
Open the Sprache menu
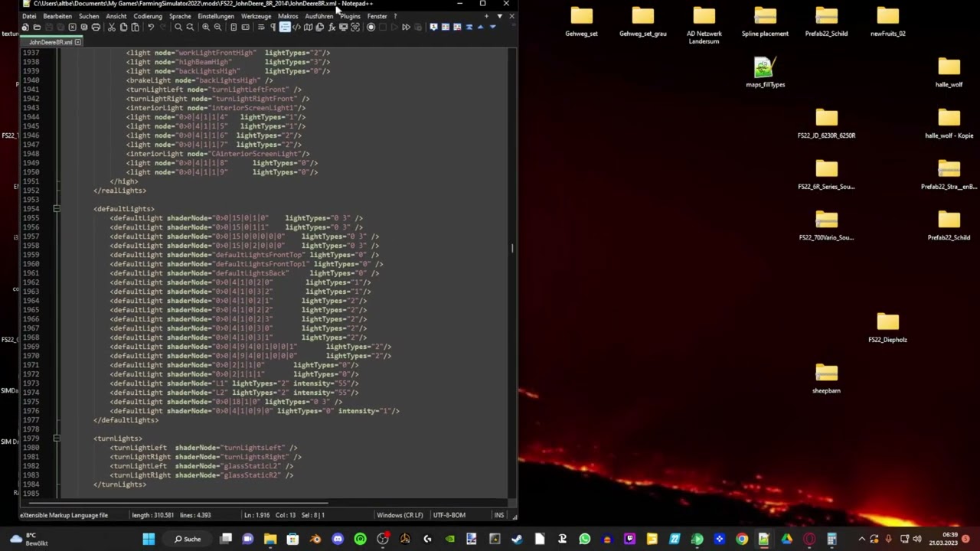(x=180, y=16)
